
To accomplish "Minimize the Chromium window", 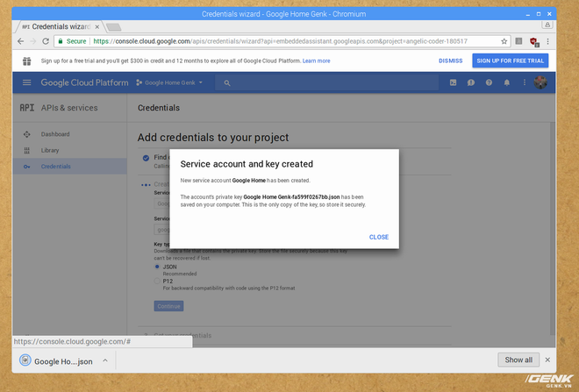I will 528,14.
